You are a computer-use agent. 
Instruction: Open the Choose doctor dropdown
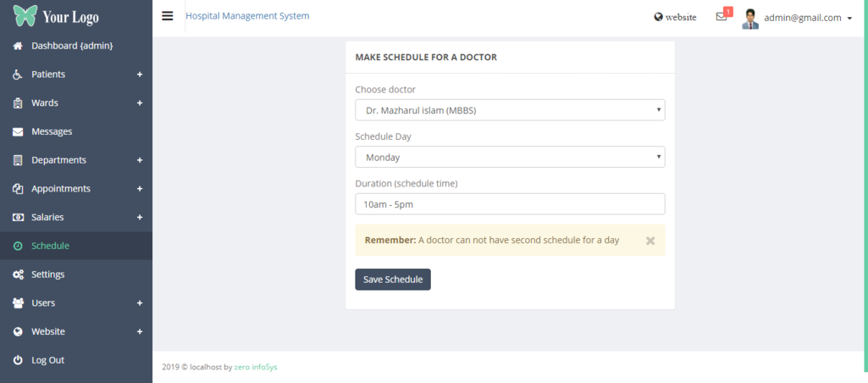click(510, 110)
